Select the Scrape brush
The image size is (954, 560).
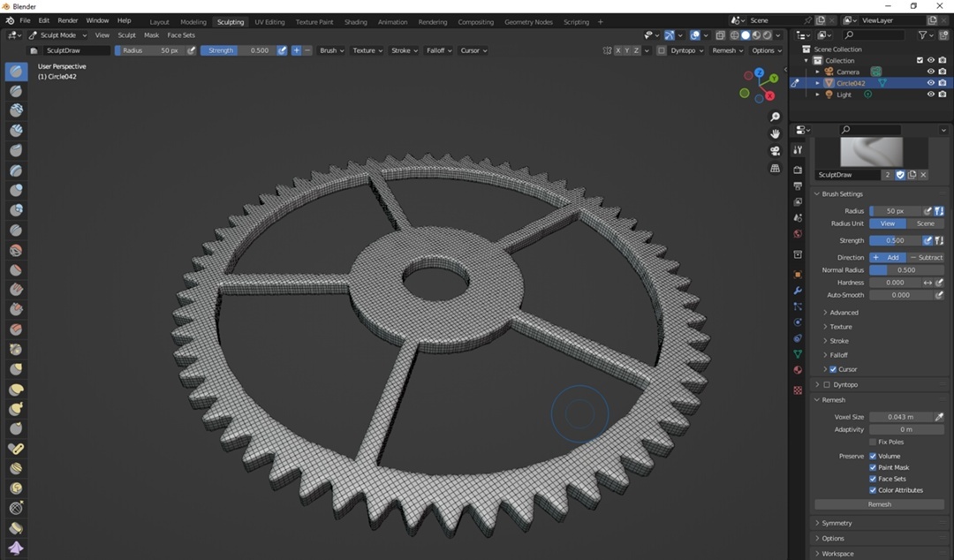(x=17, y=309)
